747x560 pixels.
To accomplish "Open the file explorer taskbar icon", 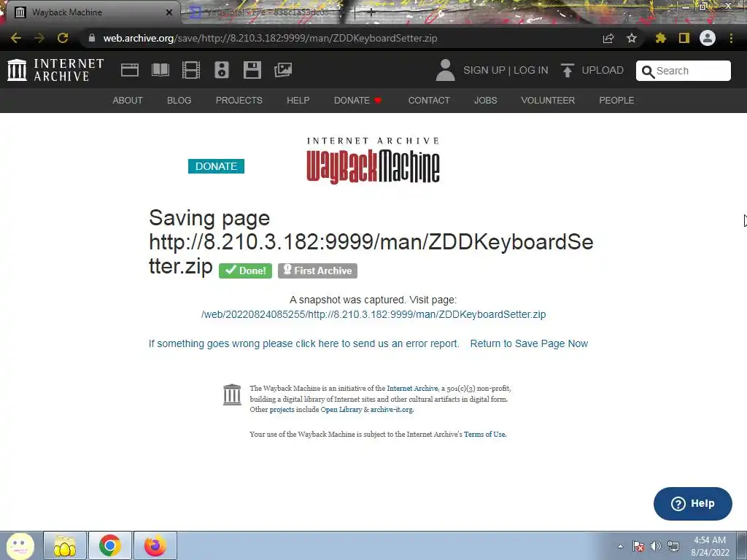I will [65, 545].
